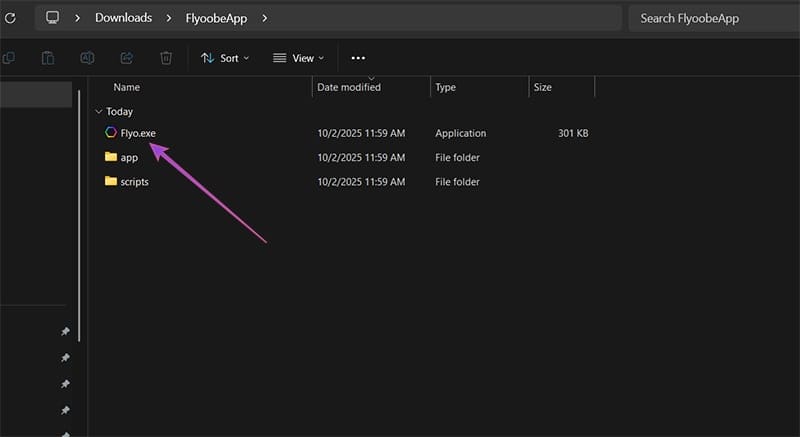
Task: Collapse the Today group chevron
Action: tap(98, 112)
